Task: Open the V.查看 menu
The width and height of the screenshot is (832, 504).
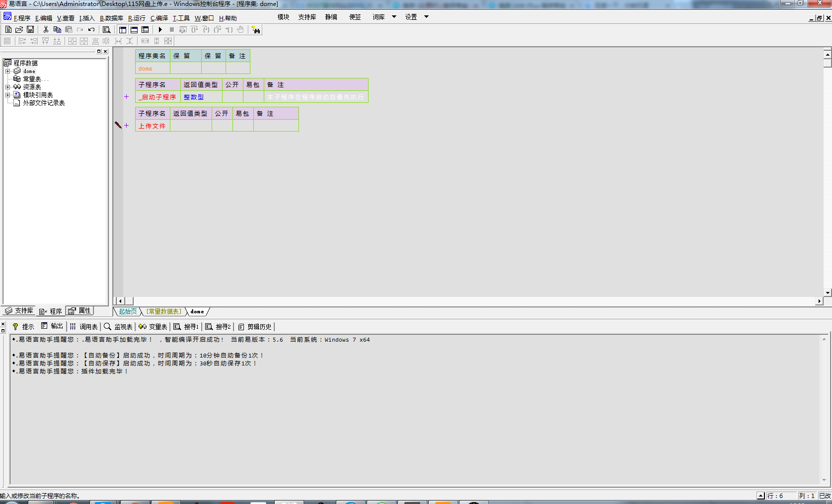Action: (x=66, y=18)
